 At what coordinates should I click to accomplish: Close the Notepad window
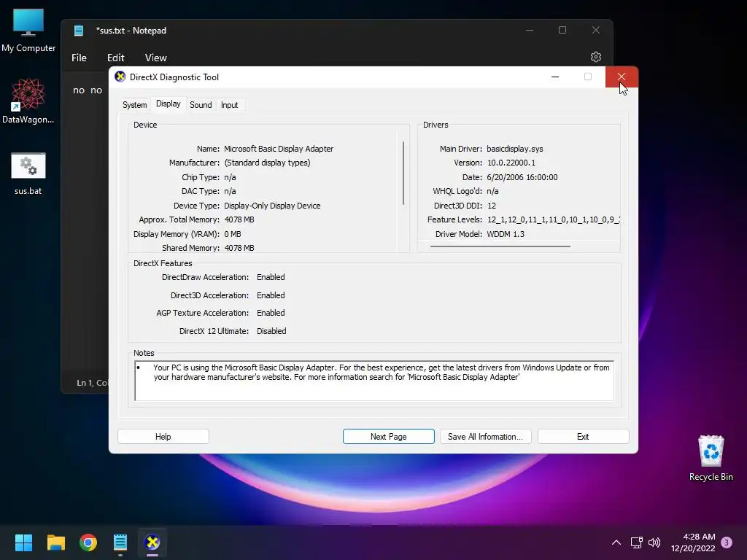coord(595,30)
